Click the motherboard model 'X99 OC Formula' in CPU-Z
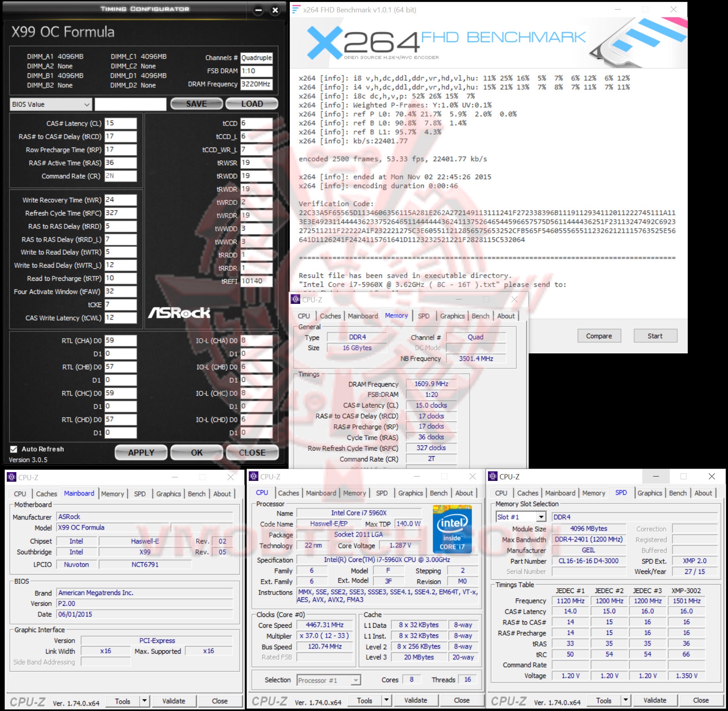This screenshot has height=711, width=728. tap(81, 528)
